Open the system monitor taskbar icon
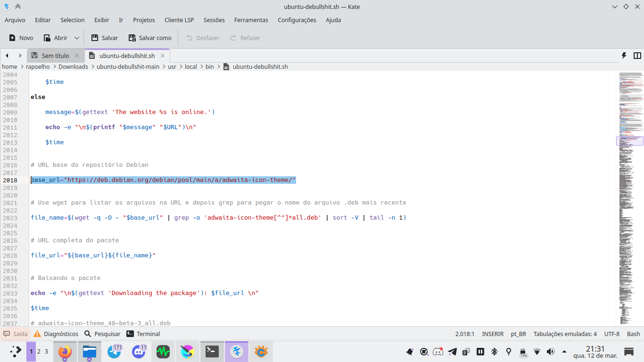 click(163, 352)
